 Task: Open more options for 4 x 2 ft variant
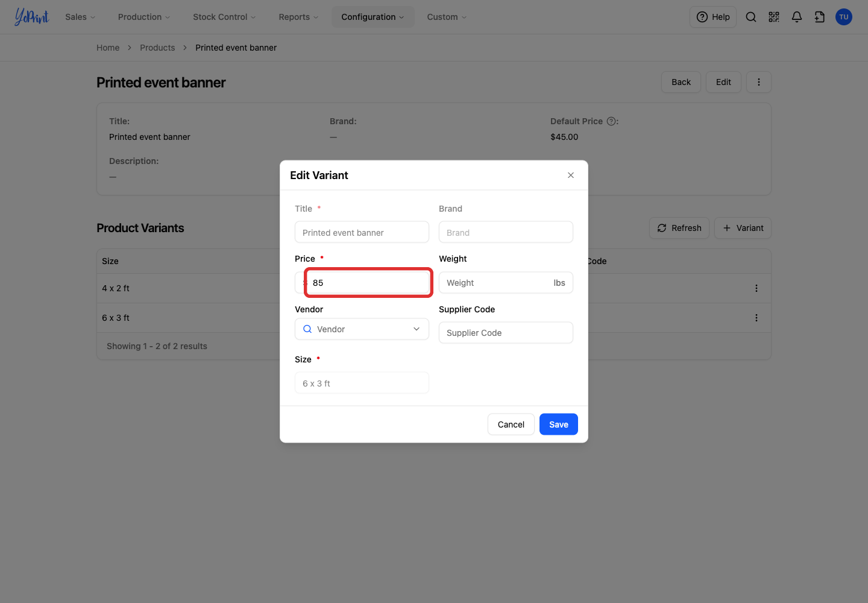point(756,288)
